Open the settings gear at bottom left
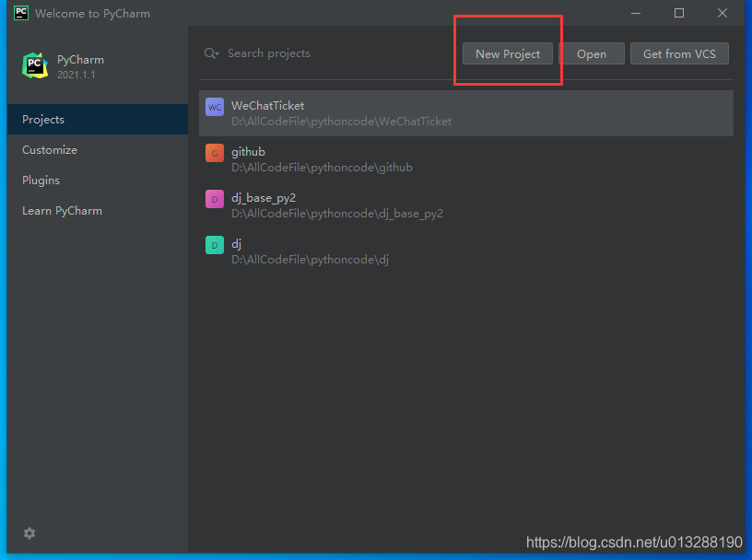Screen dimensions: 752x560 29,533
